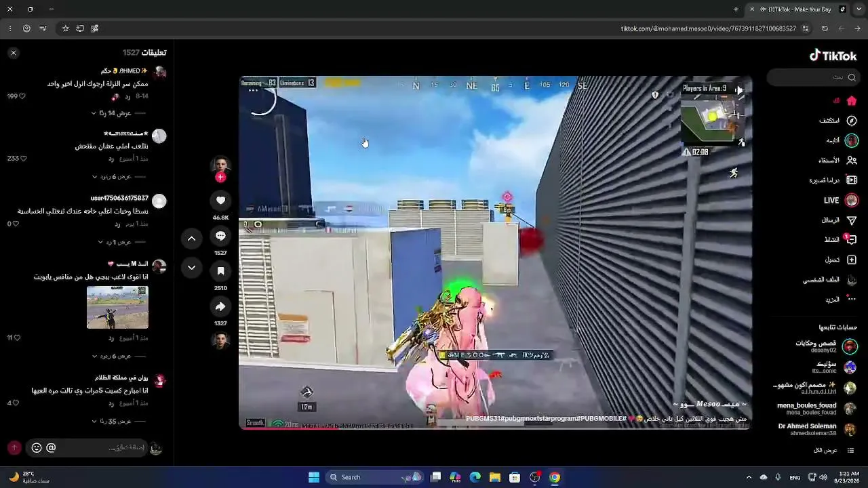
Task: Open Activity (النشاط) notifications icon
Action: tap(852, 240)
